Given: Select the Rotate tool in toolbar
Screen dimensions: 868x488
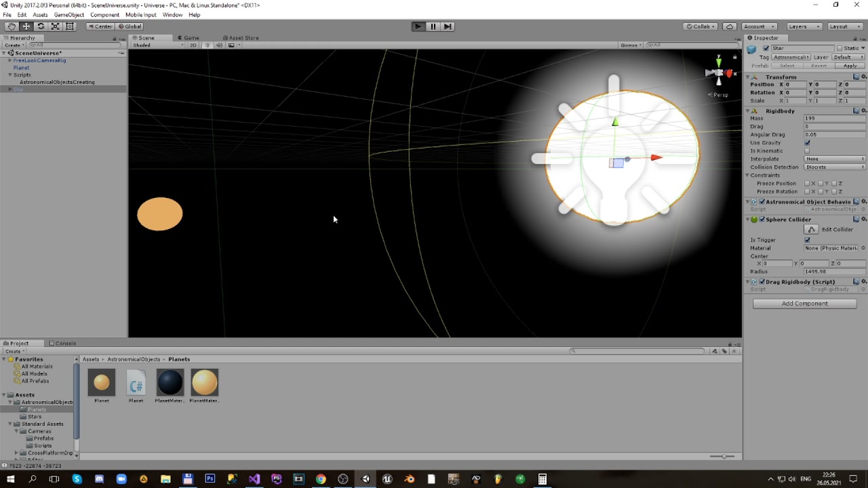Looking at the screenshot, I should [x=41, y=26].
